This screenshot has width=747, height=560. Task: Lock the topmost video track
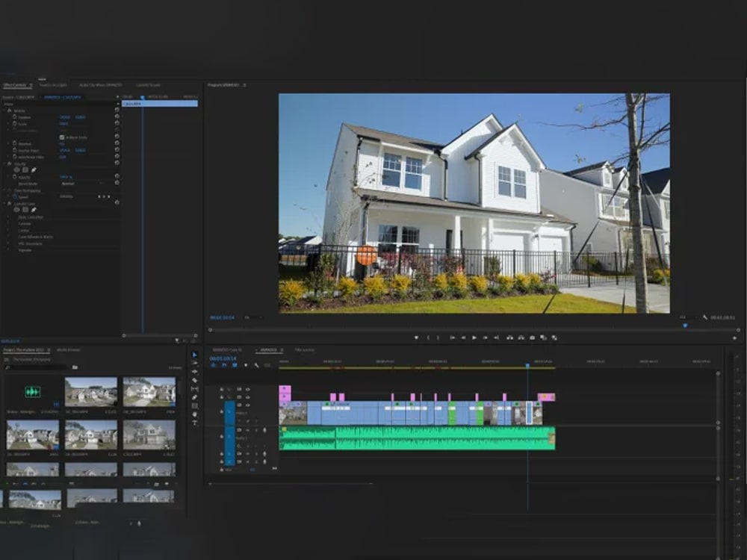coord(222,389)
